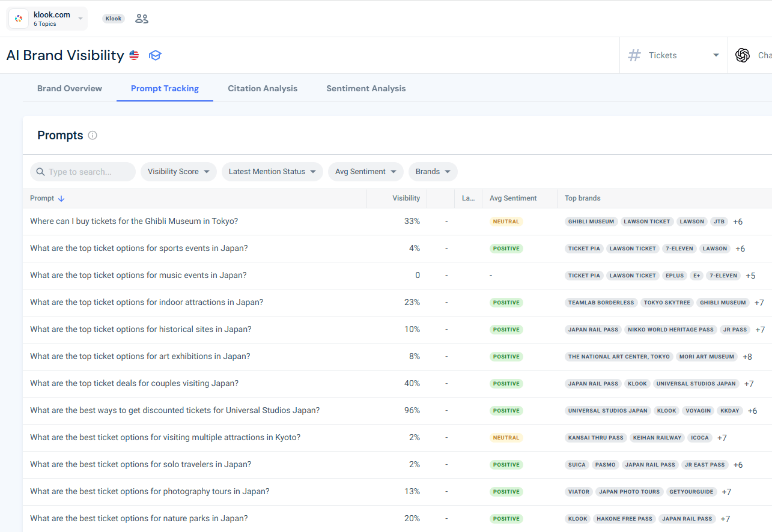
Task: Open the sports events ticket prompt
Action: point(139,248)
